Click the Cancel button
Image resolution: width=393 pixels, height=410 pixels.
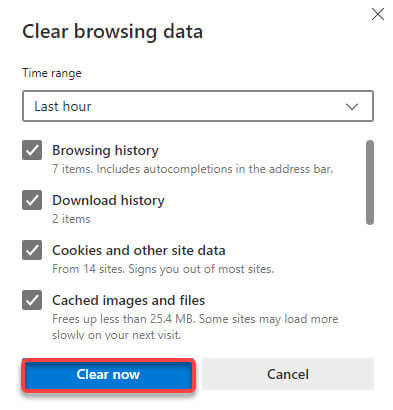(x=288, y=374)
